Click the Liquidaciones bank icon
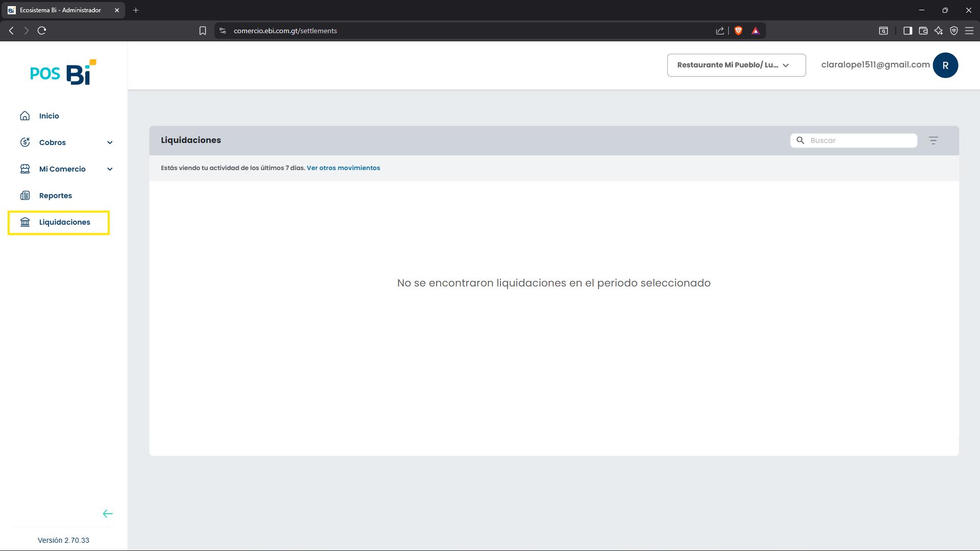The height and width of the screenshot is (551, 980). click(25, 222)
